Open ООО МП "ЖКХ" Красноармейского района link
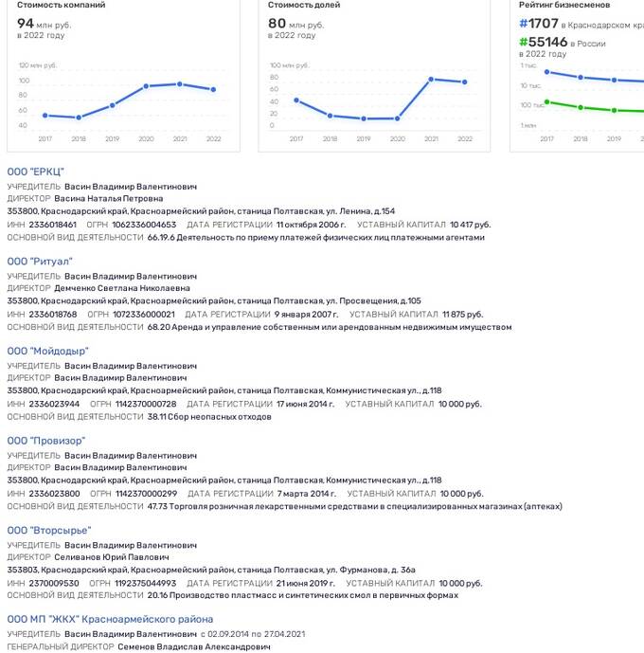 pyautogui.click(x=110, y=619)
